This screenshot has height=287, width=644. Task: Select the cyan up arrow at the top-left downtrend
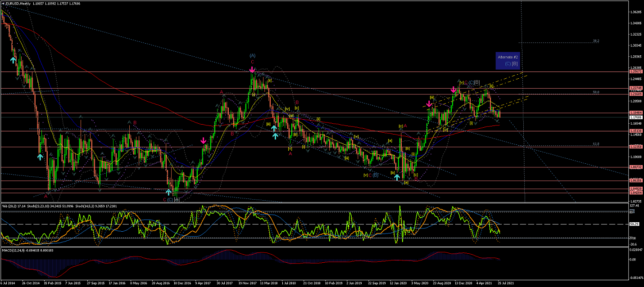14,59
